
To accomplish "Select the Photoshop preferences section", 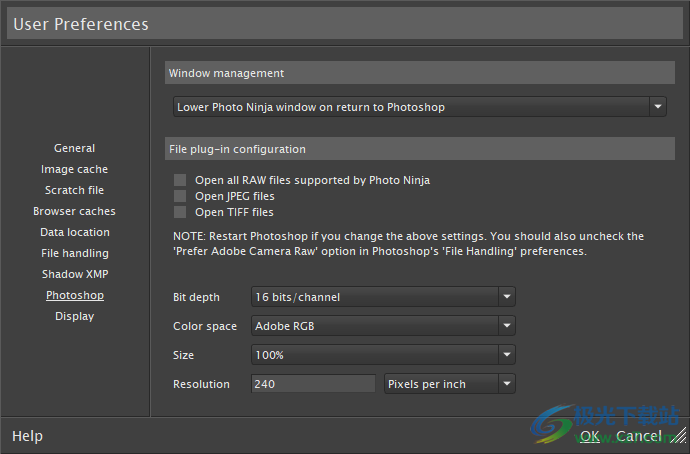I will [x=75, y=295].
